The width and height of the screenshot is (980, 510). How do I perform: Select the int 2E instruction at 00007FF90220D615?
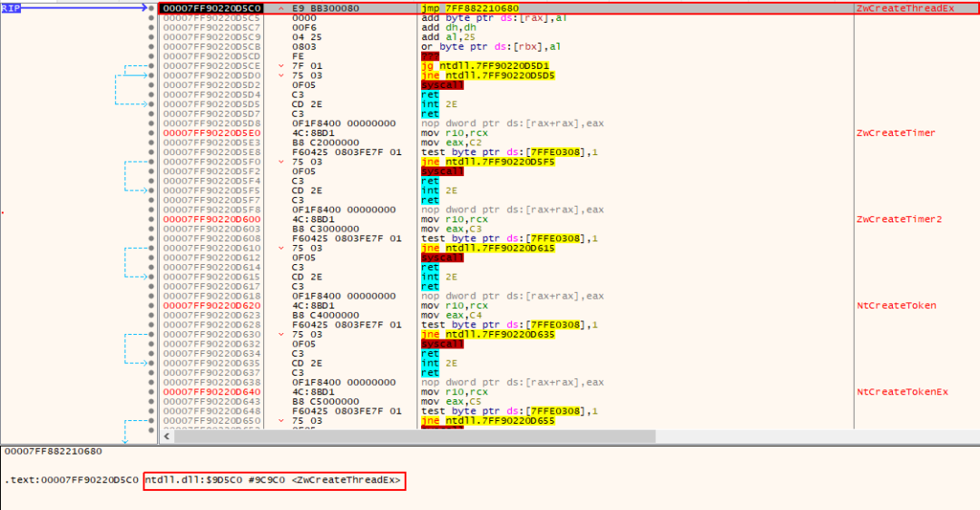pyautogui.click(x=439, y=277)
